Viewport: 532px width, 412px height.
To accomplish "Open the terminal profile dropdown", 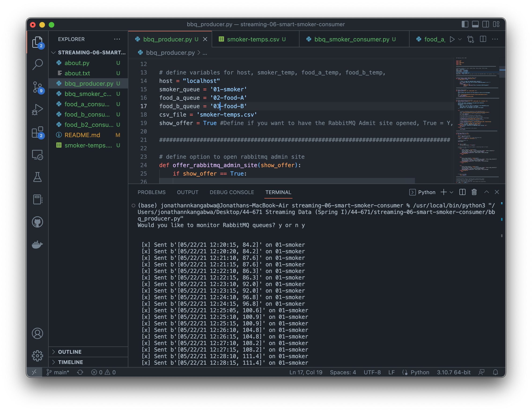I will click(452, 192).
